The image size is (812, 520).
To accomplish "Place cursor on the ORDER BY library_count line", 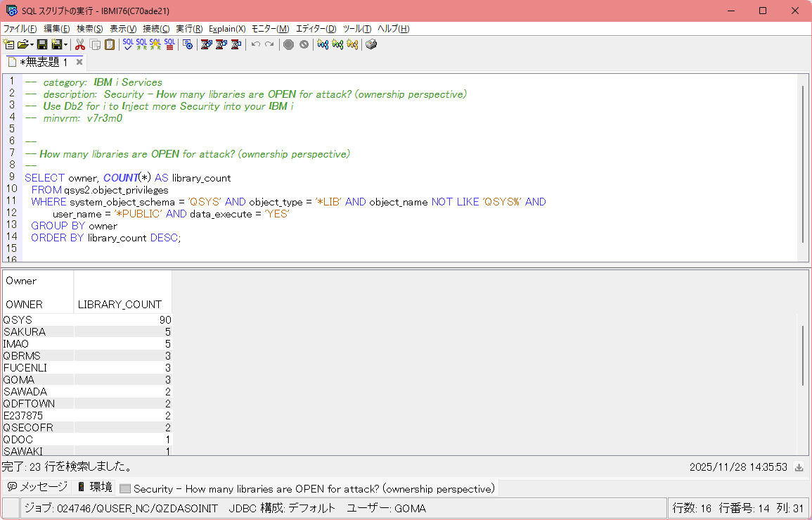I will 105,237.
